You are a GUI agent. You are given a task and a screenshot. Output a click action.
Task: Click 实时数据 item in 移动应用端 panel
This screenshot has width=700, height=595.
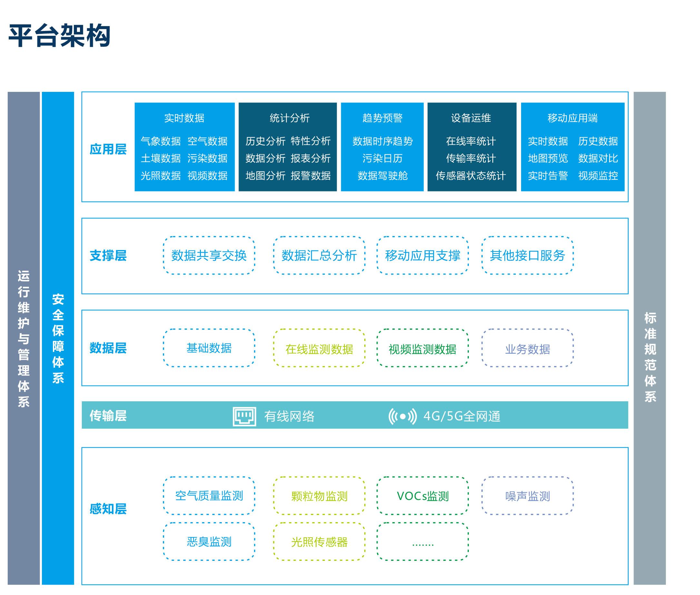pyautogui.click(x=548, y=141)
